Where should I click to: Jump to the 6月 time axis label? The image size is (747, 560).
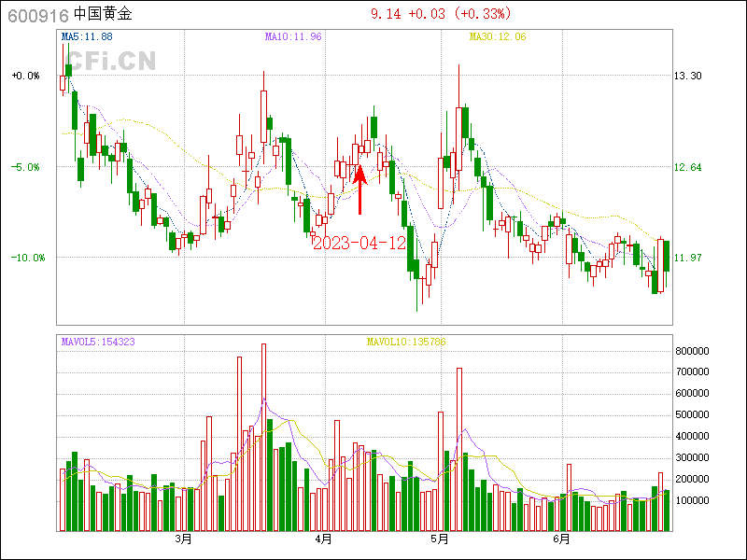[561, 539]
